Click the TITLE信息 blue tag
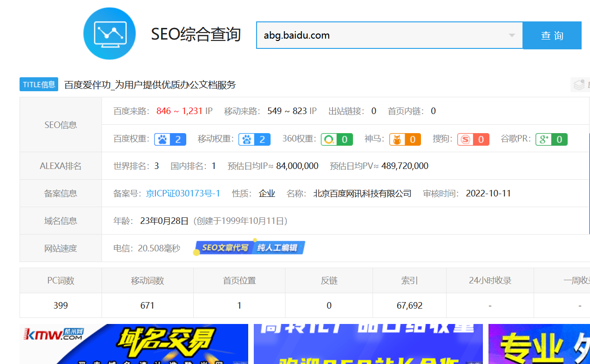This screenshot has width=590, height=364. click(x=39, y=84)
